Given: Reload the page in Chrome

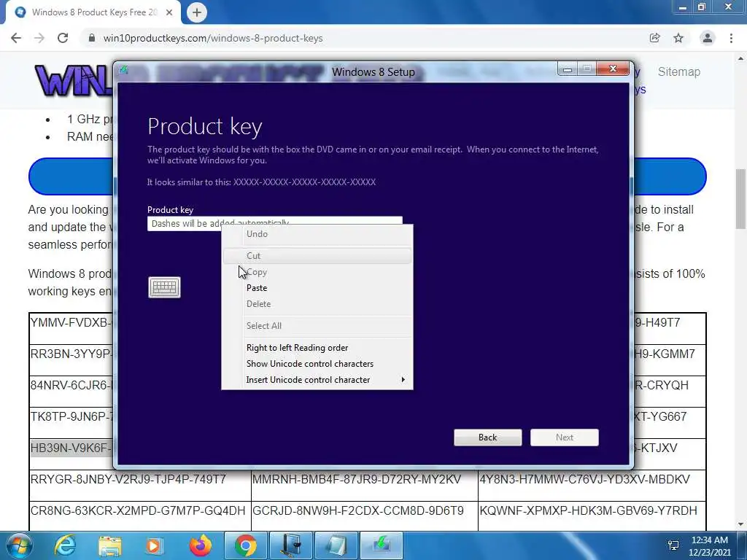Looking at the screenshot, I should [63, 38].
